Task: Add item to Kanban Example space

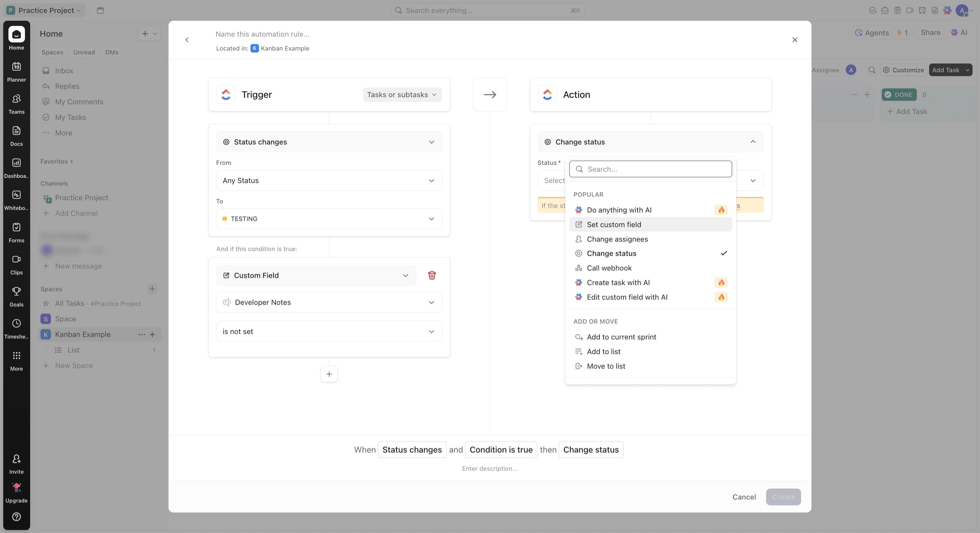Action: pos(152,334)
